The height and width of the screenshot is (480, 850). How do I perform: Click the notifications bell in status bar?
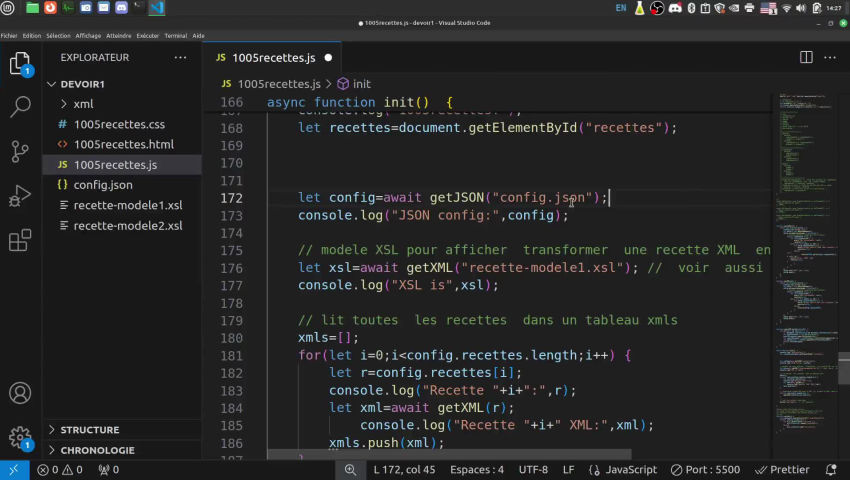(x=832, y=470)
